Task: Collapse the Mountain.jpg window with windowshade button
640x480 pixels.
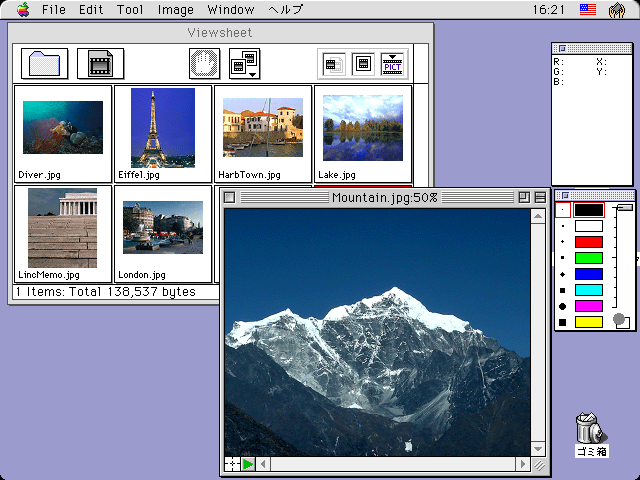Action: [x=540, y=198]
